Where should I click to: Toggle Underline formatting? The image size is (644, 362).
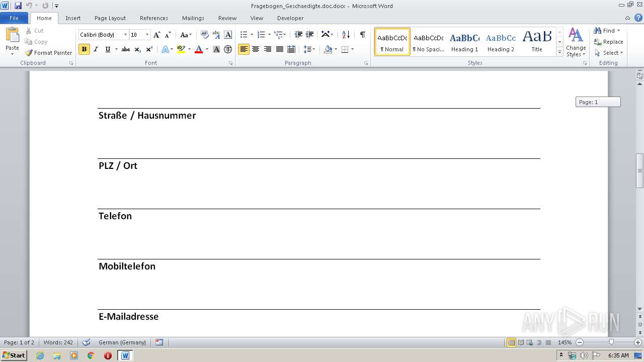point(108,49)
